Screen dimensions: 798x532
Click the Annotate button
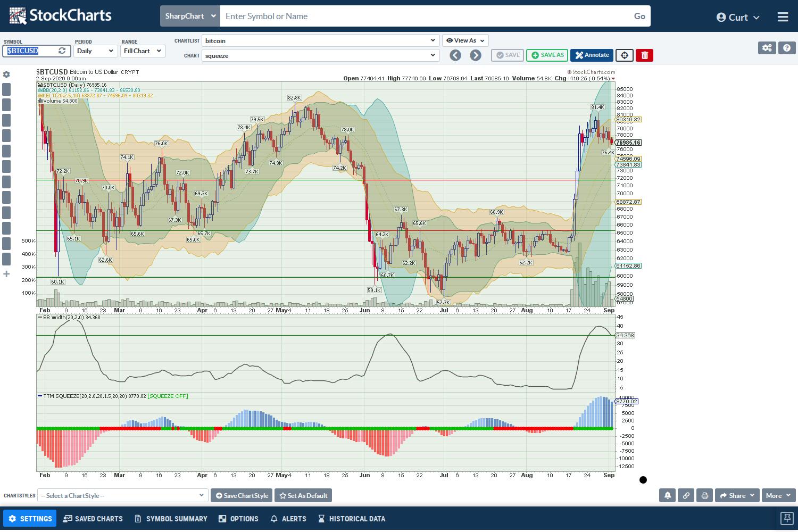click(592, 55)
